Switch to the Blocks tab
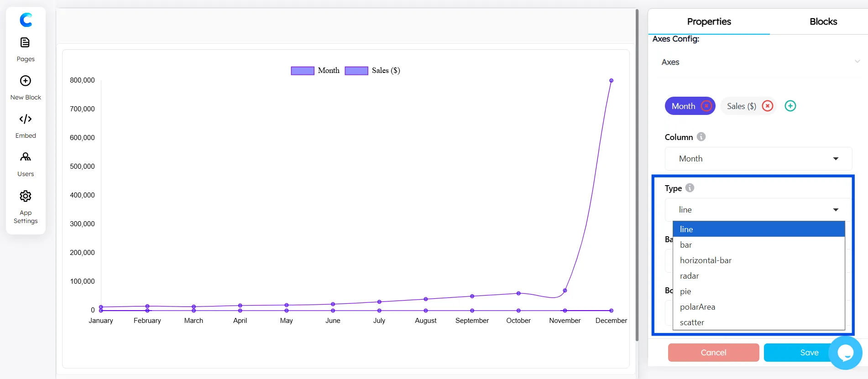The image size is (868, 379). [x=823, y=21]
